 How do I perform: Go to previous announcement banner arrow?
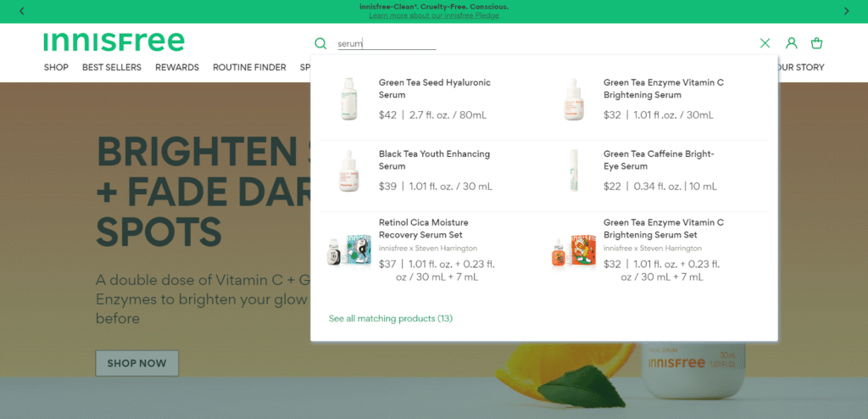click(x=21, y=11)
